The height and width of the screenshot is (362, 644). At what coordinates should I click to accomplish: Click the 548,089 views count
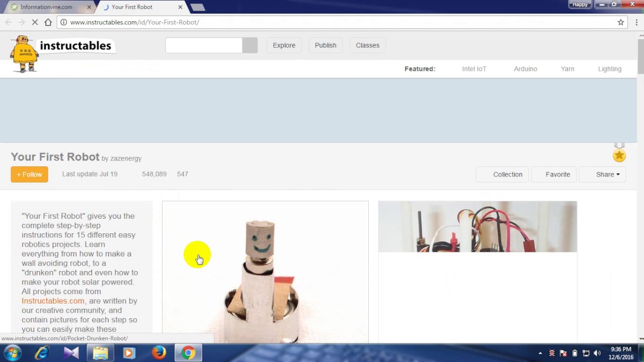(x=154, y=174)
